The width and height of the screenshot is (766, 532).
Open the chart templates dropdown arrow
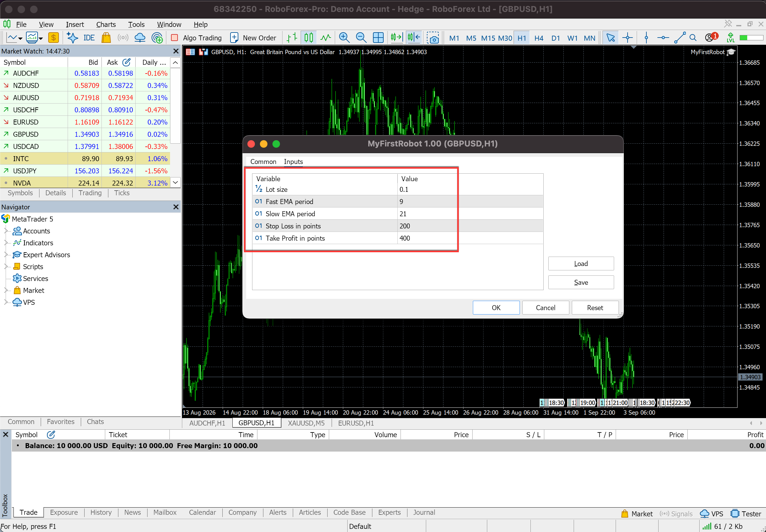point(41,38)
